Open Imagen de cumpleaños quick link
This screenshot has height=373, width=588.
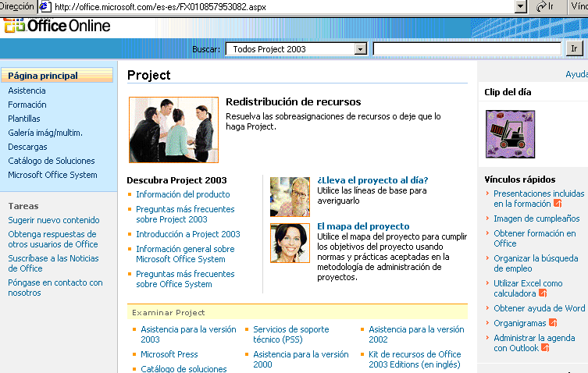[536, 218]
